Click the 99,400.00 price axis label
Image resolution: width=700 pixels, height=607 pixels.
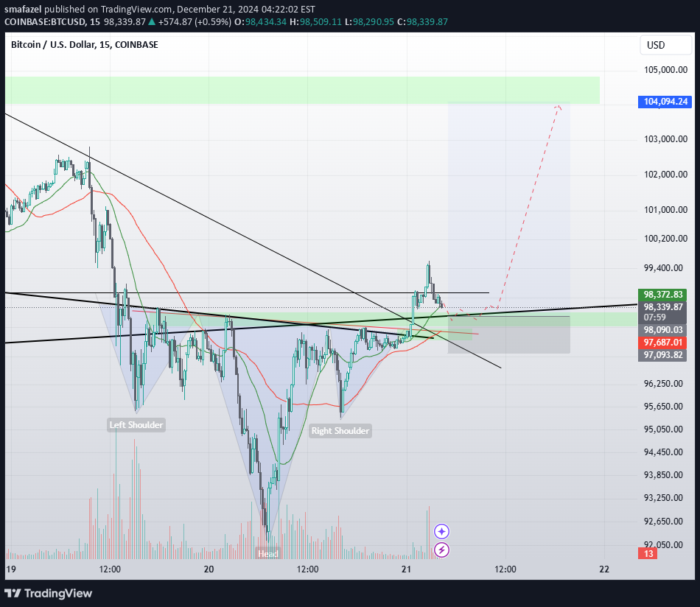663,268
